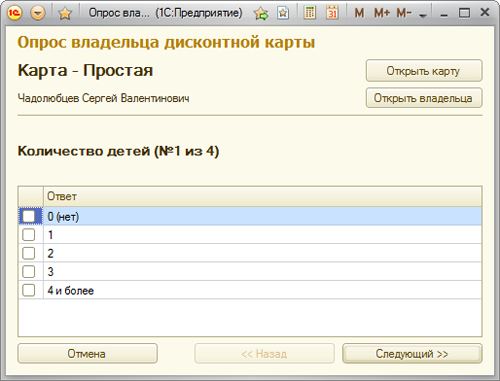Expand the title bar toolbar dropdown arrow
Viewport: 500px width, 381px height.
423,15
